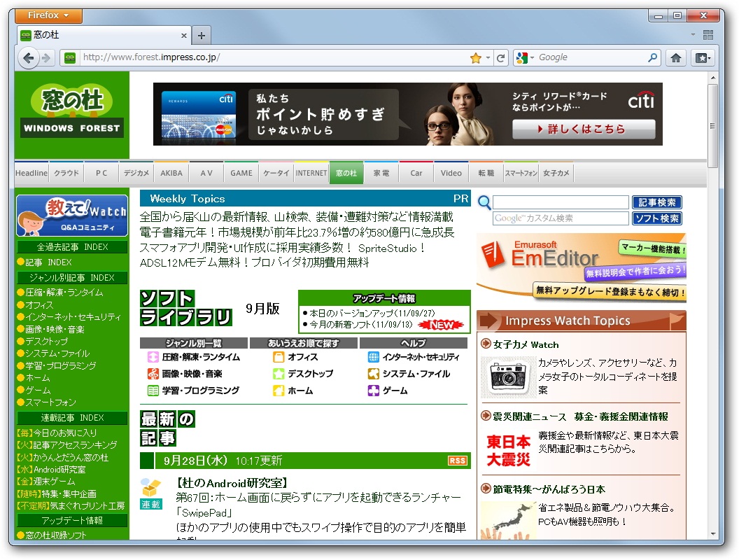Open a new browser tab with the plus button
739x560 pixels.
click(199, 34)
